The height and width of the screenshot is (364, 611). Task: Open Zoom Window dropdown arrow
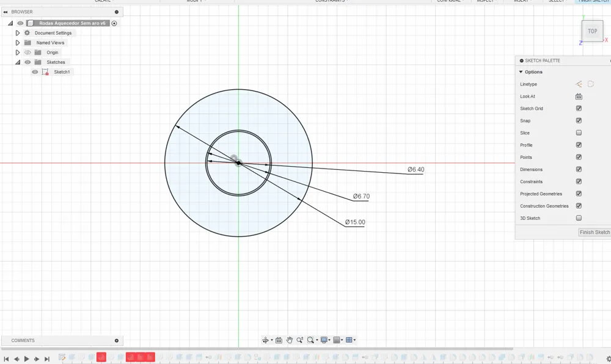316,340
